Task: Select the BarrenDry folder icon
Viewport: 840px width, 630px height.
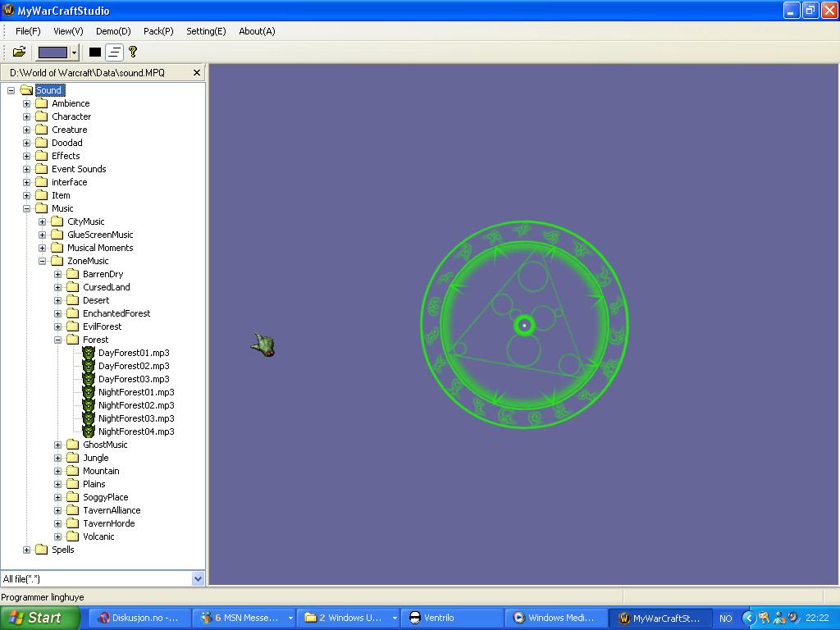Action: [72, 274]
